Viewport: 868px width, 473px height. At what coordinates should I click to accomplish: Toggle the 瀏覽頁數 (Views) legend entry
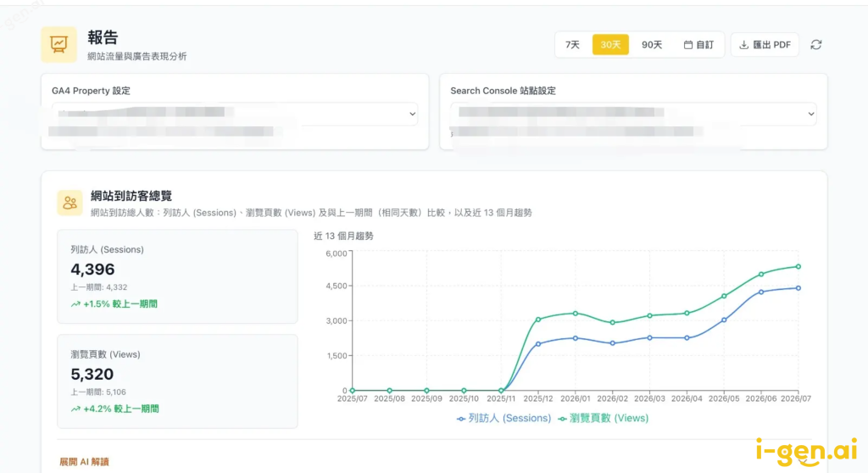coord(604,418)
